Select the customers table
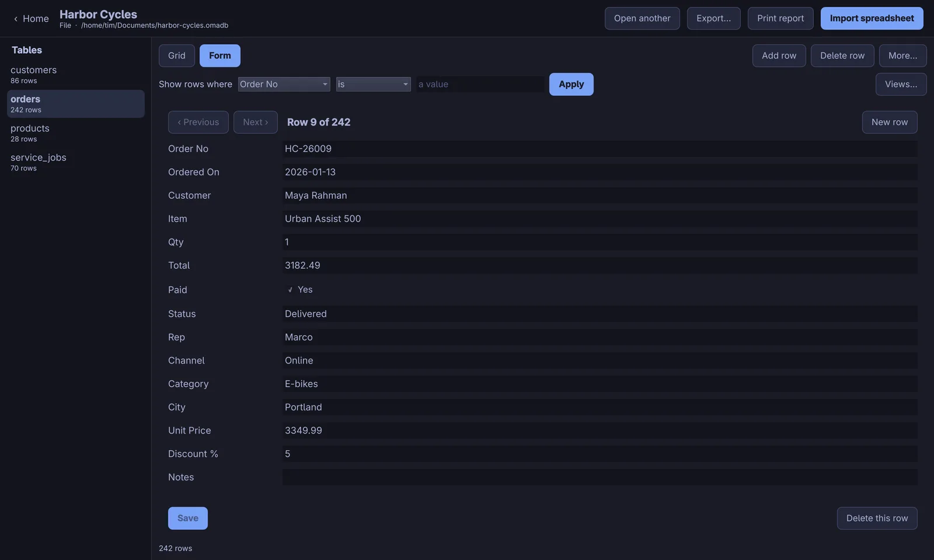Image resolution: width=934 pixels, height=560 pixels. coord(76,75)
